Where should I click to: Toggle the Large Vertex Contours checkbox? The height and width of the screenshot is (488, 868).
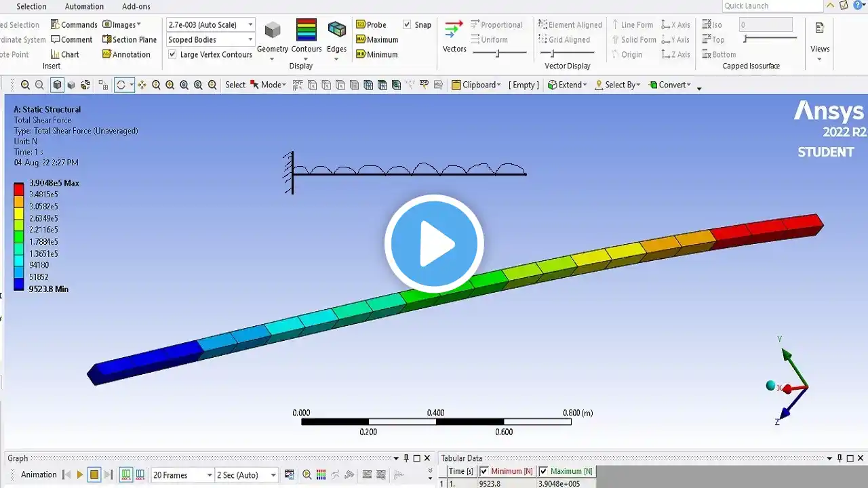[x=172, y=55]
